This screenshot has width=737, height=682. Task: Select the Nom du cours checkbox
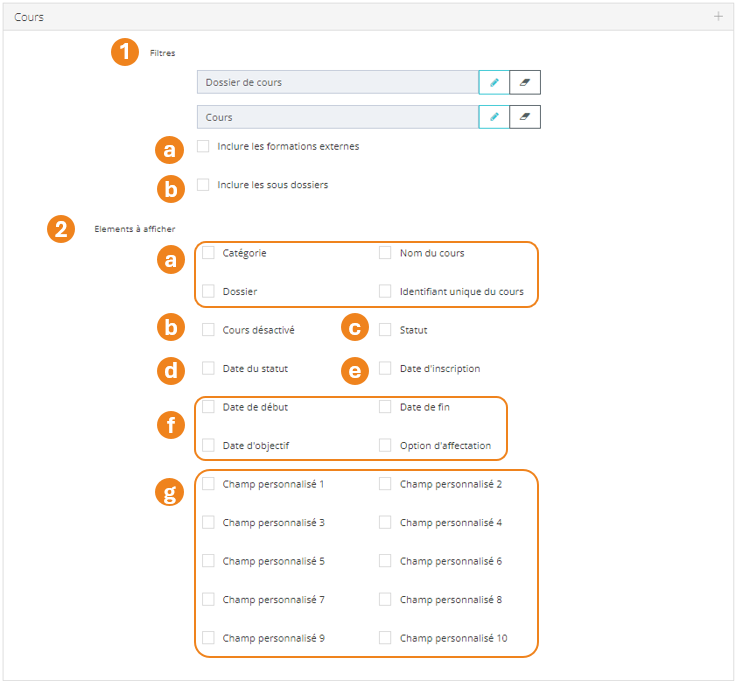point(385,253)
